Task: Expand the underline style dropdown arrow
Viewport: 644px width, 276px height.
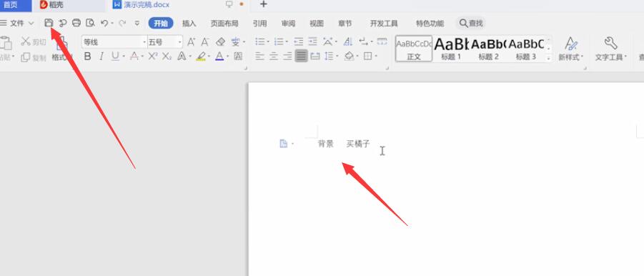Action: [x=123, y=56]
